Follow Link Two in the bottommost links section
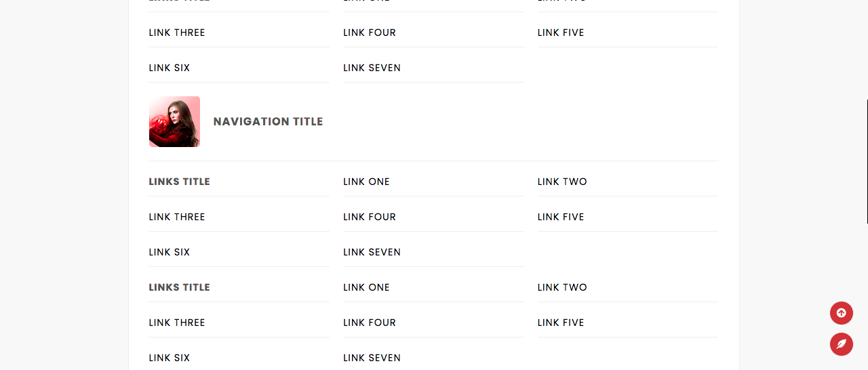This screenshot has height=370, width=868. click(562, 287)
